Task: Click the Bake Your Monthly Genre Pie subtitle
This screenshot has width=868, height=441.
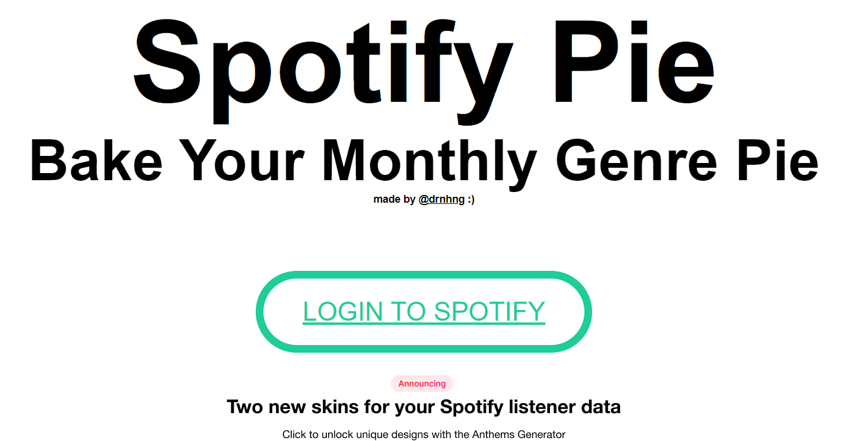Action: click(423, 159)
